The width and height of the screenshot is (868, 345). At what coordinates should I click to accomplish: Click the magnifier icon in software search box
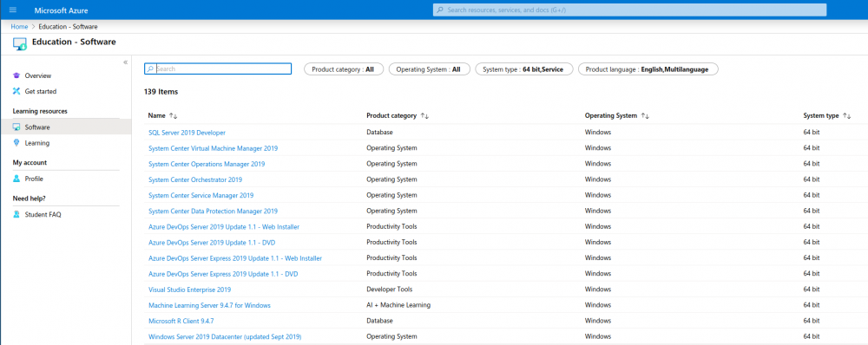point(150,69)
